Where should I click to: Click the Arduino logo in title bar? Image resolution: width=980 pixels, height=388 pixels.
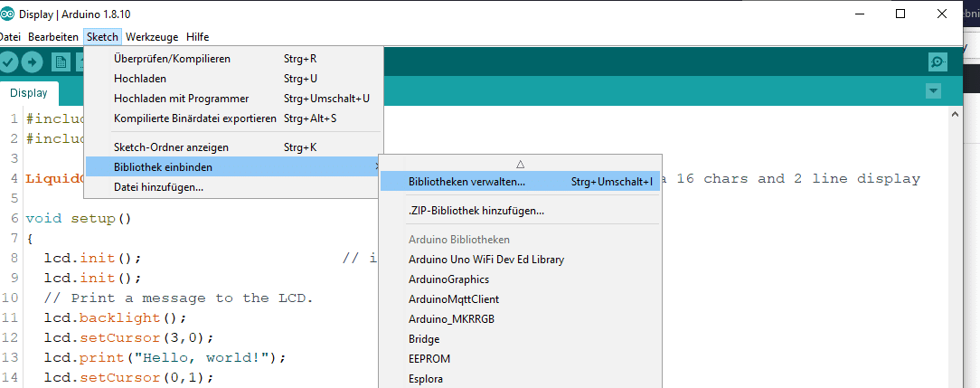(7, 14)
